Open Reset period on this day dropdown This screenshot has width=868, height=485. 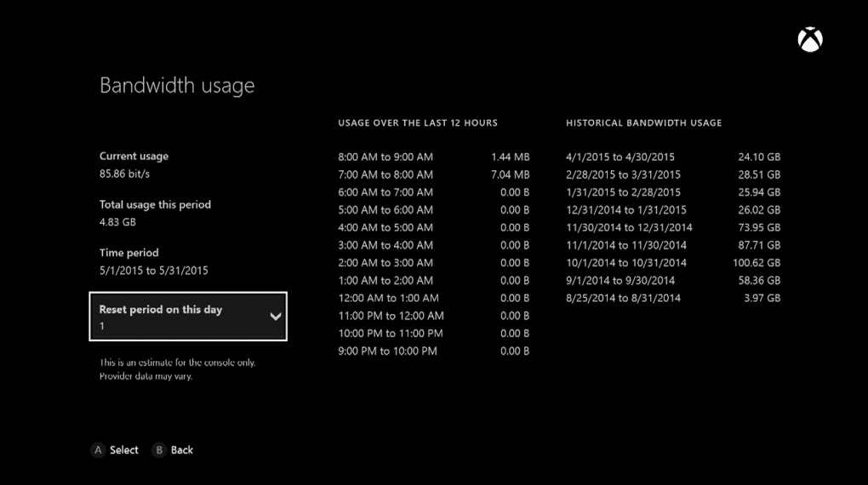(188, 317)
